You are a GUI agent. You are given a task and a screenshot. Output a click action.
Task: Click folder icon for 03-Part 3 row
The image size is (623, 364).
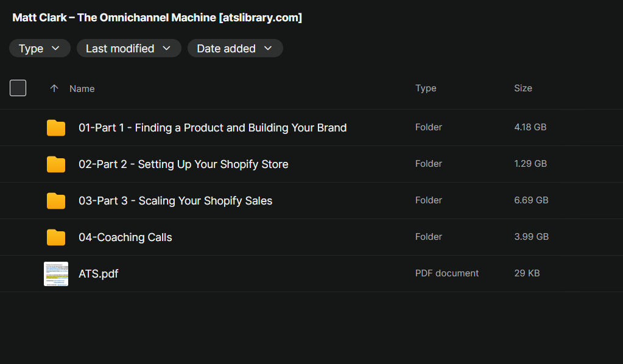tap(56, 201)
